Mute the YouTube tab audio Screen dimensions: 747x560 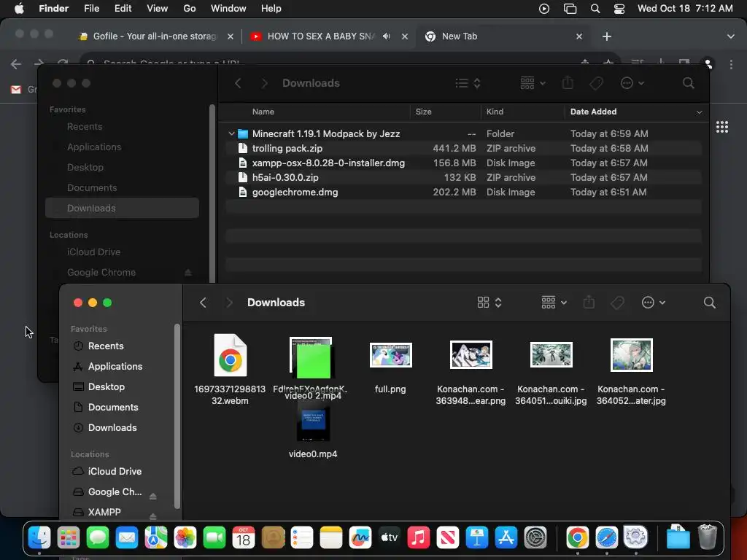387,36
